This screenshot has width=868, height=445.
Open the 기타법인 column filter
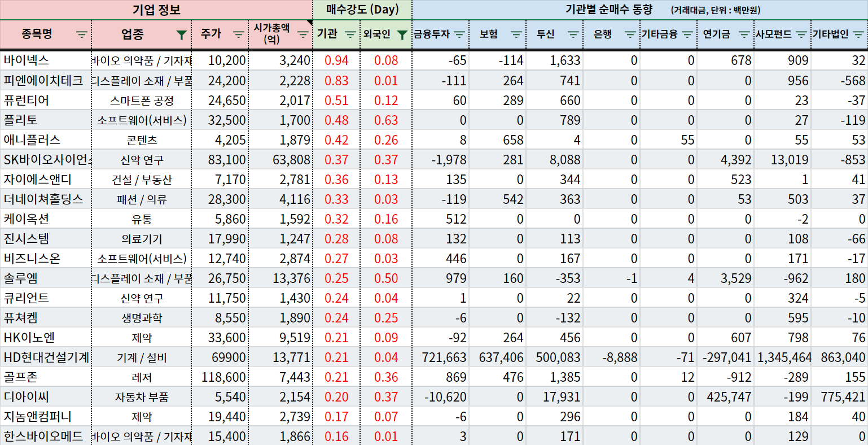coord(858,34)
